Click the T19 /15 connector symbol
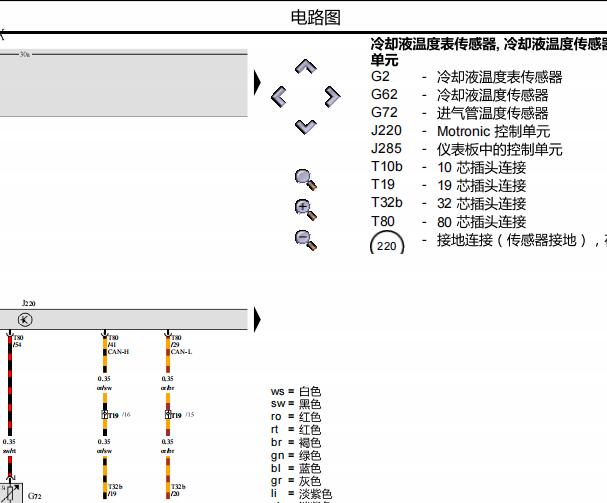The image size is (607, 503). pos(168,414)
